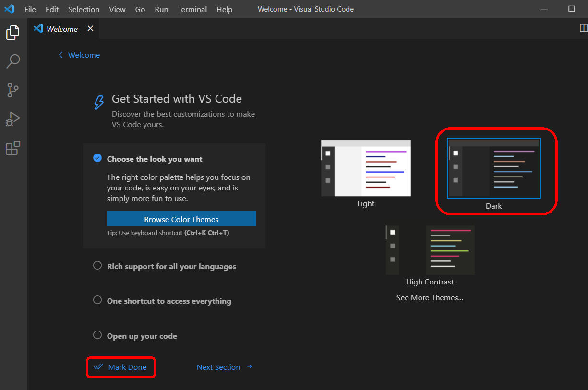Viewport: 588px width, 390px height.
Task: Toggle the 'Choose the look you want' checkmark
Action: click(x=97, y=158)
